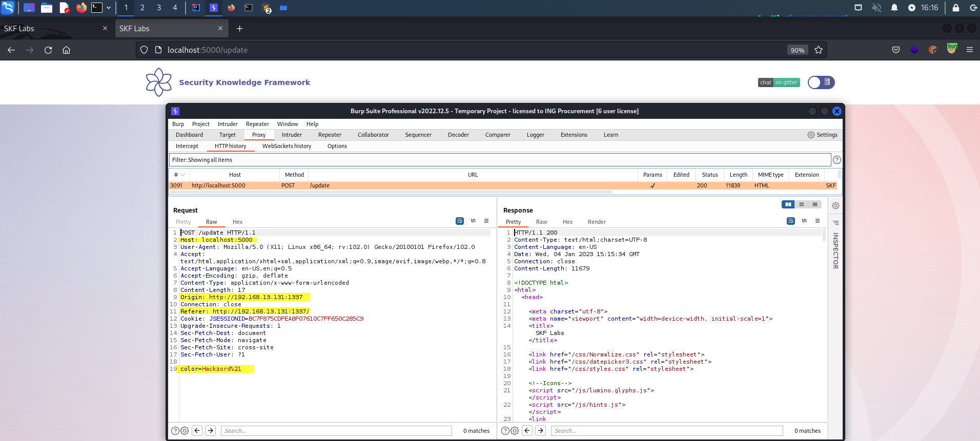980x441 pixels.
Task: Open Response search settings gear
Action: tap(515, 431)
